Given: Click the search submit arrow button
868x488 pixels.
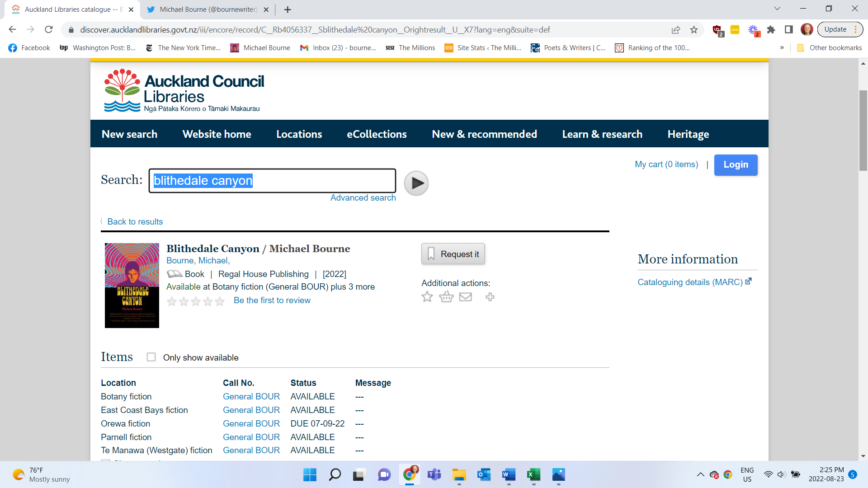Looking at the screenshot, I should click(x=416, y=183).
